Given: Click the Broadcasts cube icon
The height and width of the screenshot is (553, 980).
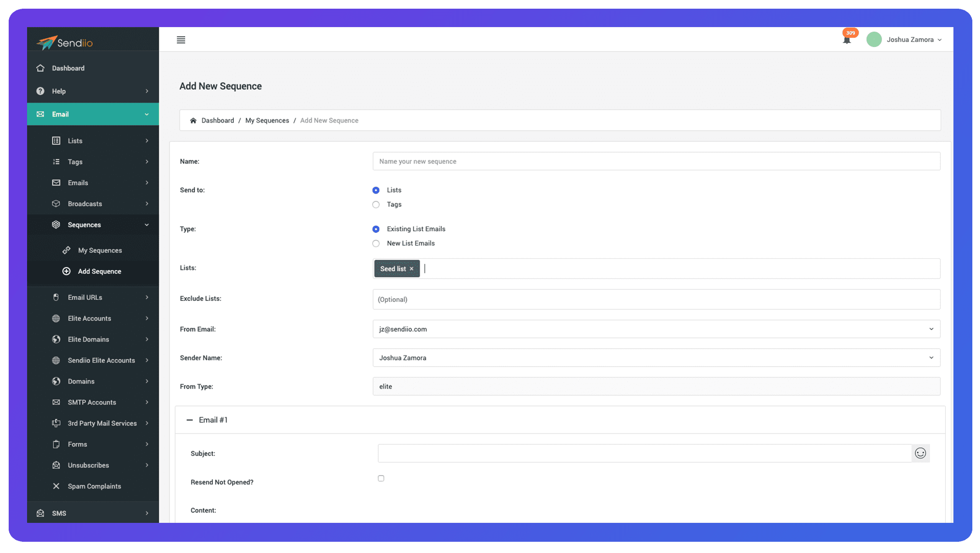Looking at the screenshot, I should click(x=56, y=204).
